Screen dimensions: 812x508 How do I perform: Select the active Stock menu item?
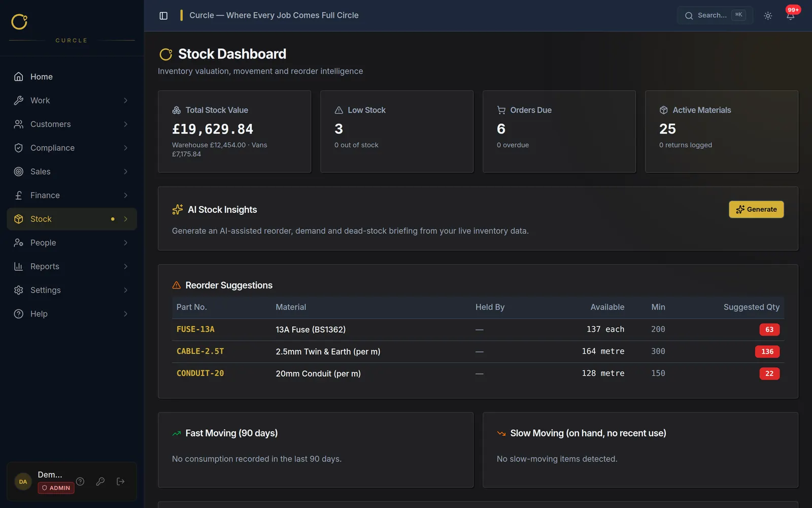72,219
